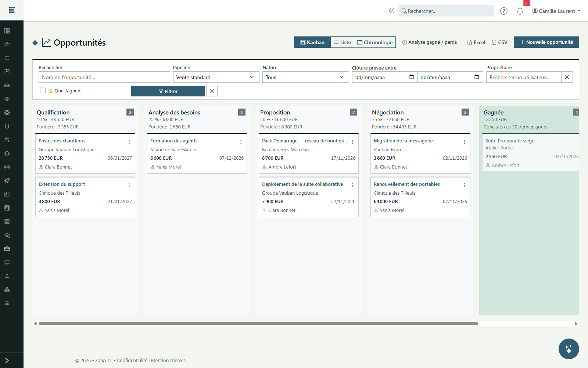Open Camille Laurent user menu
Image resolution: width=588 pixels, height=368 pixels.
556,11
